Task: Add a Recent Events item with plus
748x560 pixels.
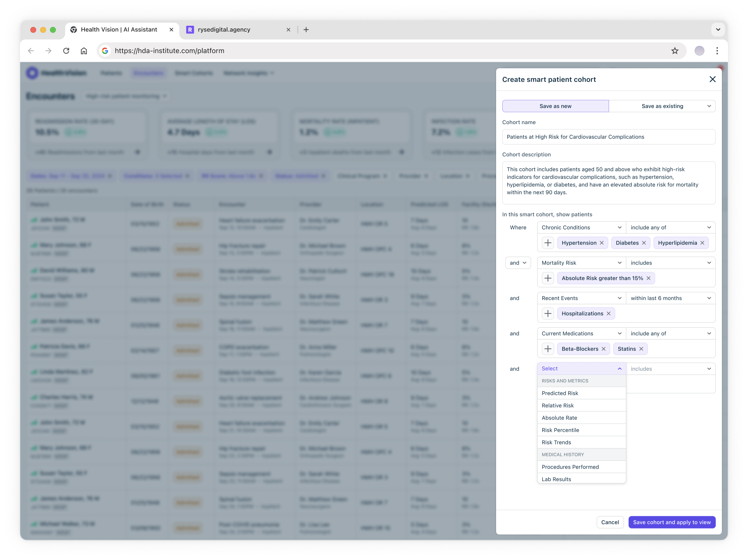Action: pyautogui.click(x=548, y=314)
